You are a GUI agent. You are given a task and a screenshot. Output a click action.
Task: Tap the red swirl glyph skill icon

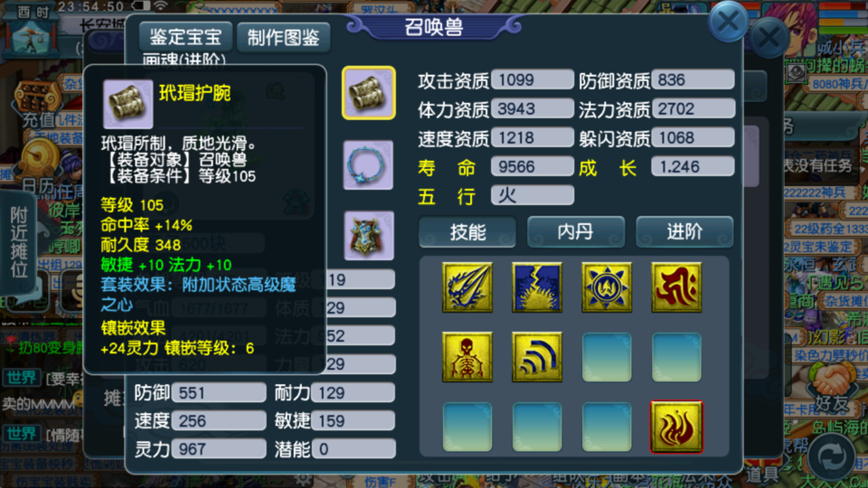tap(676, 287)
